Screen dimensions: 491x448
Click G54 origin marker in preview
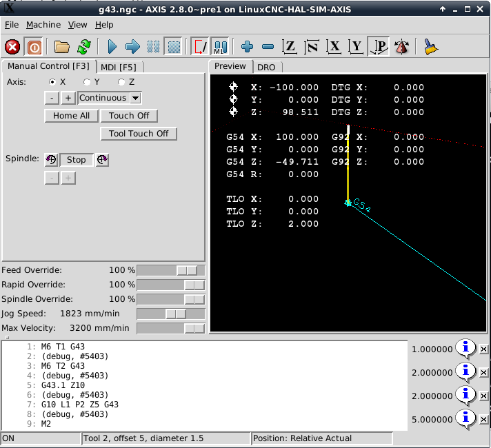point(348,203)
